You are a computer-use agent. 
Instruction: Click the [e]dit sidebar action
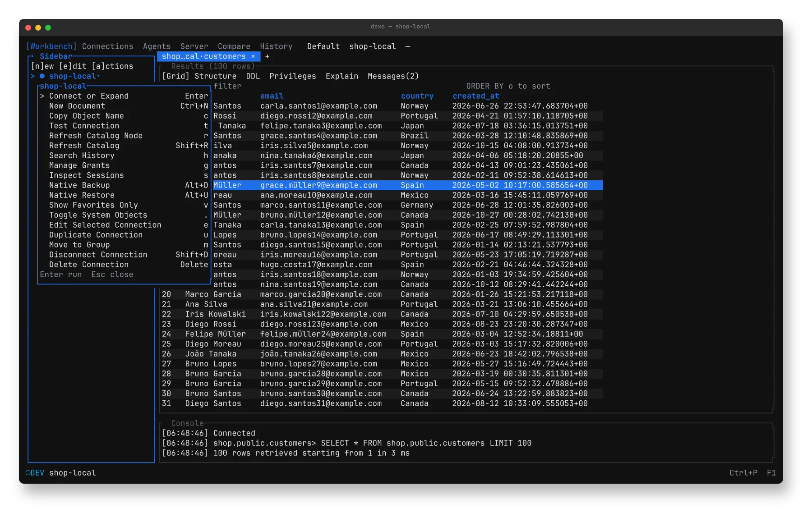[73, 66]
